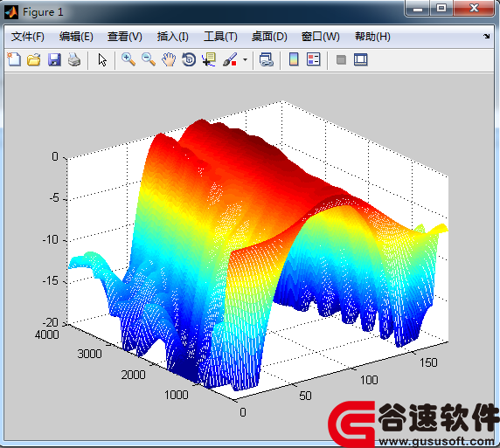The width and height of the screenshot is (500, 448).
Task: Enable the Pan hand tool
Action: [169, 59]
